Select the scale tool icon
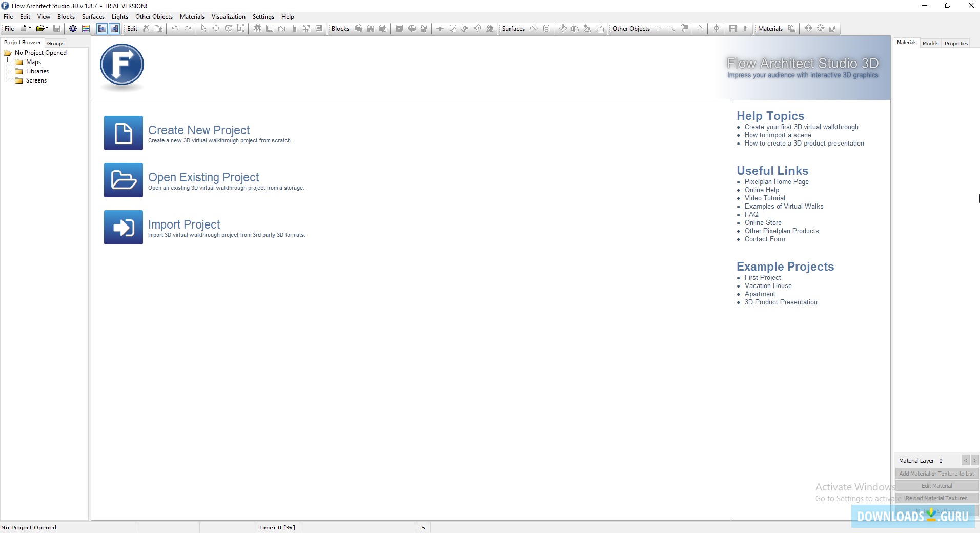This screenshot has width=980, height=533. click(240, 28)
